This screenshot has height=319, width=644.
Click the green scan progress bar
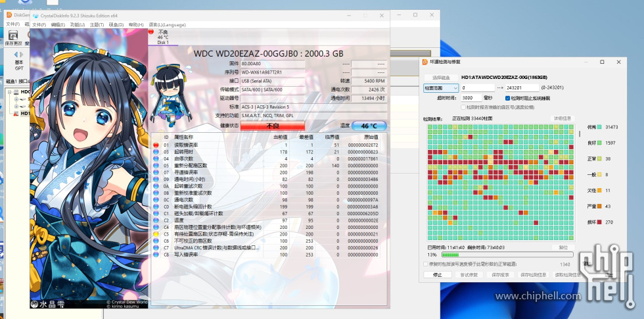pos(507,255)
